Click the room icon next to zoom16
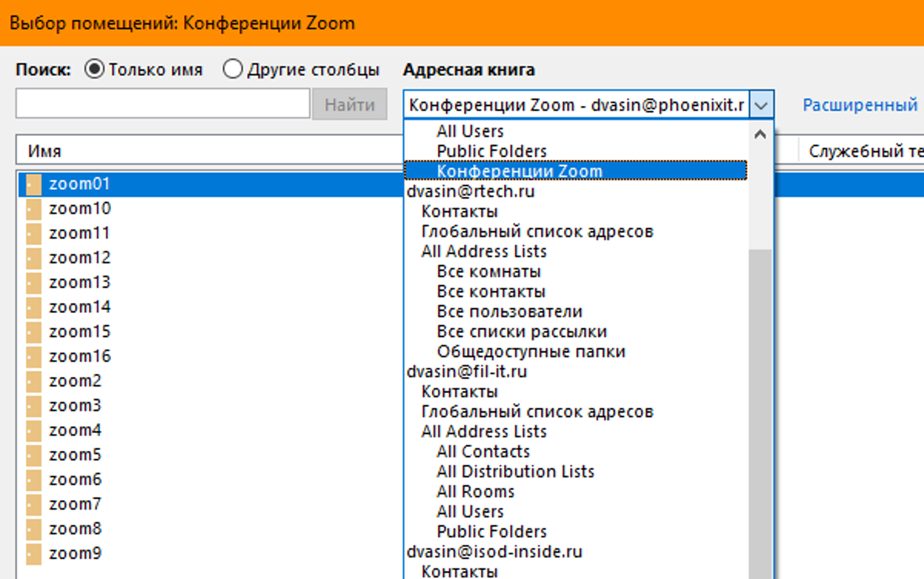 click(x=34, y=357)
